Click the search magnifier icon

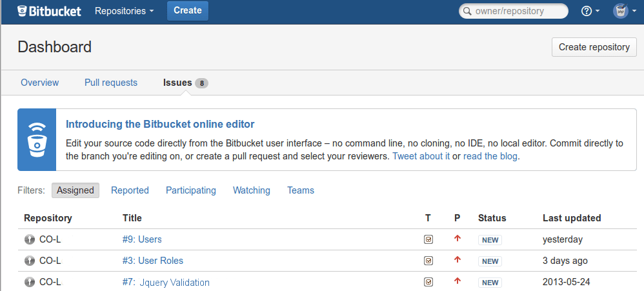(467, 11)
